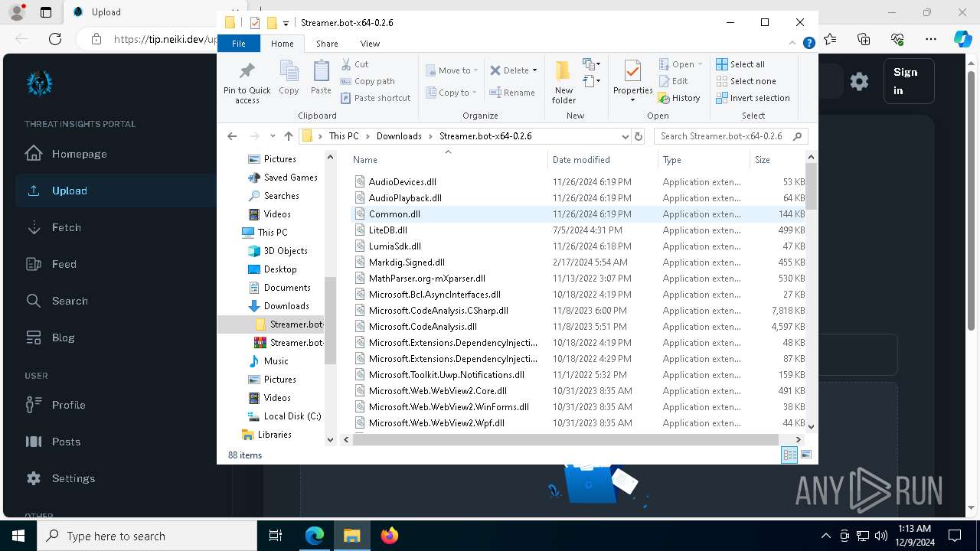This screenshot has height=551, width=980.
Task: Open Explorer Help question mark icon
Action: point(808,44)
